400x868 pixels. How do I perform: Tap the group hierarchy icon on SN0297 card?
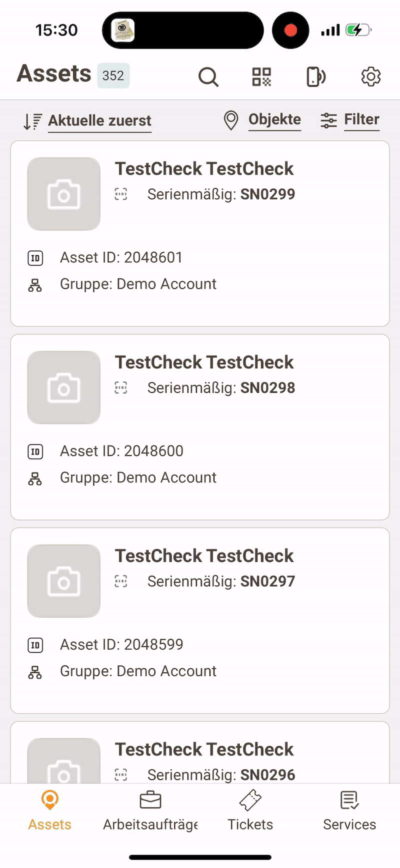(x=35, y=672)
